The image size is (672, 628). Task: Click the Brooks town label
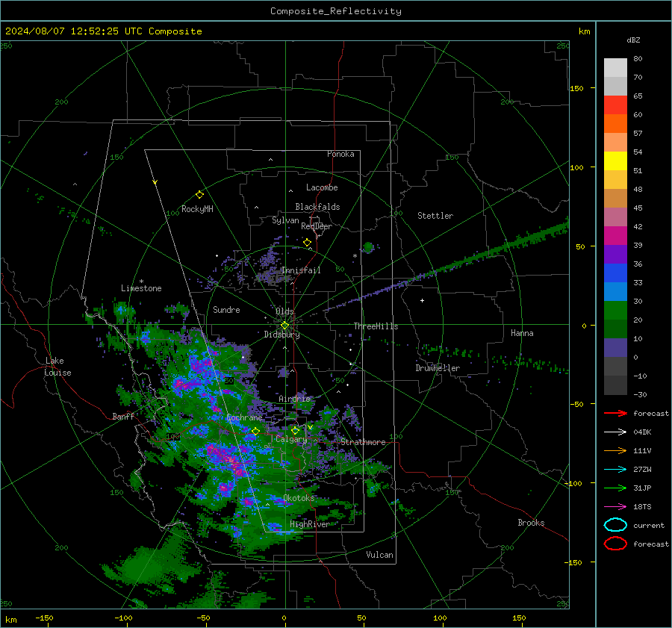(531, 523)
